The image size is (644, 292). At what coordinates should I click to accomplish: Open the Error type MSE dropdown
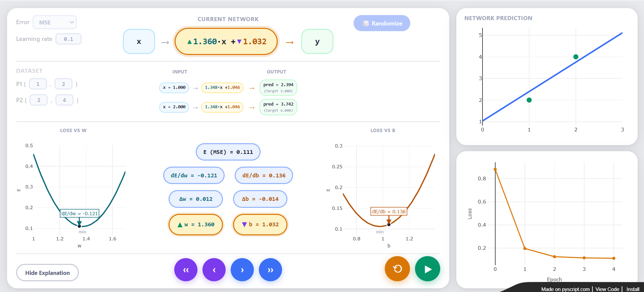[55, 22]
